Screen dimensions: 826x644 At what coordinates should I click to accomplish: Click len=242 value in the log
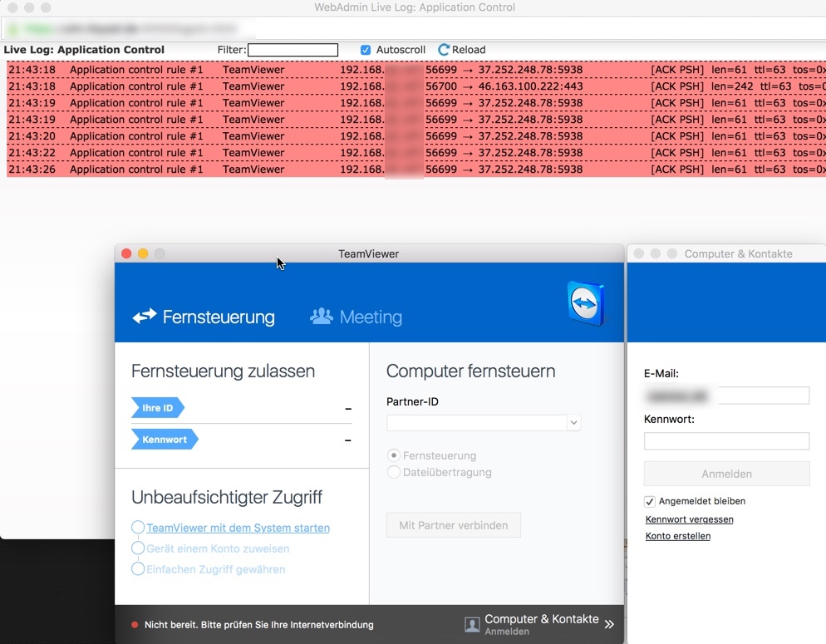(x=732, y=86)
